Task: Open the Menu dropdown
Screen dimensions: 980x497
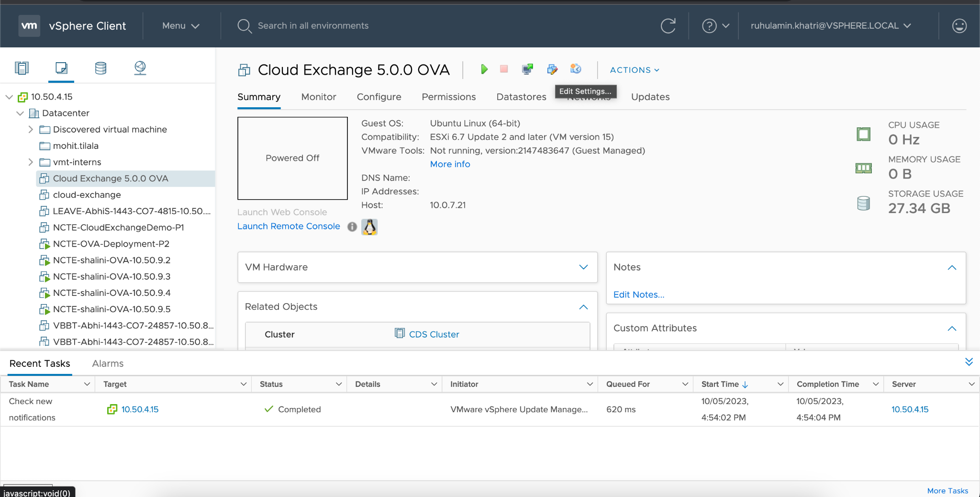Action: pyautogui.click(x=180, y=26)
